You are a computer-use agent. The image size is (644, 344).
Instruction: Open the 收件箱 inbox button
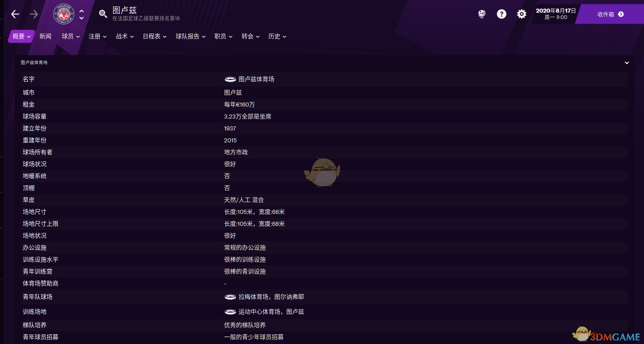pyautogui.click(x=610, y=14)
